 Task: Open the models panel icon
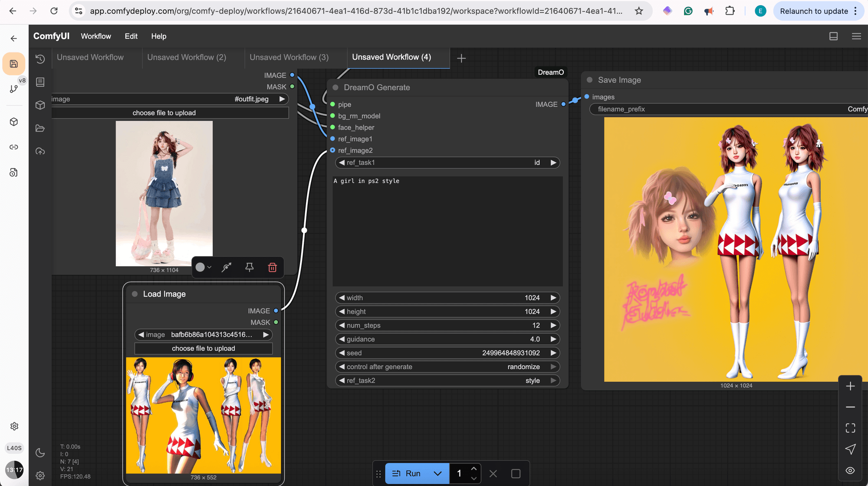click(40, 105)
